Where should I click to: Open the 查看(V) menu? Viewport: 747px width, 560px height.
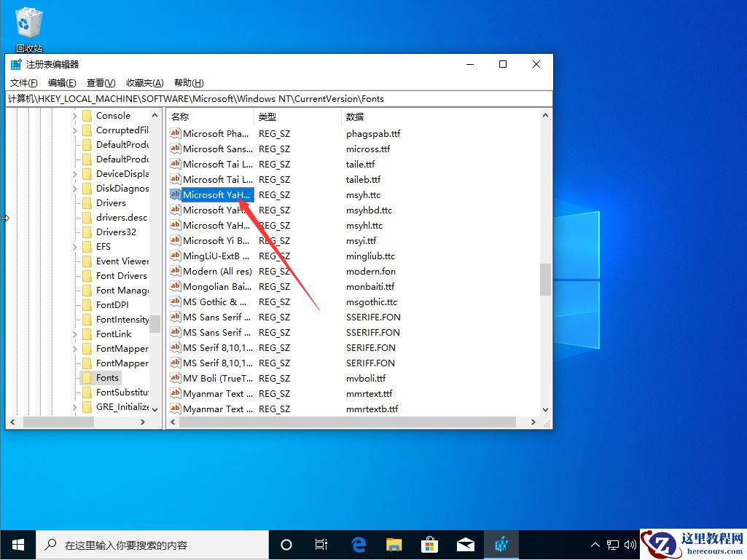(100, 82)
